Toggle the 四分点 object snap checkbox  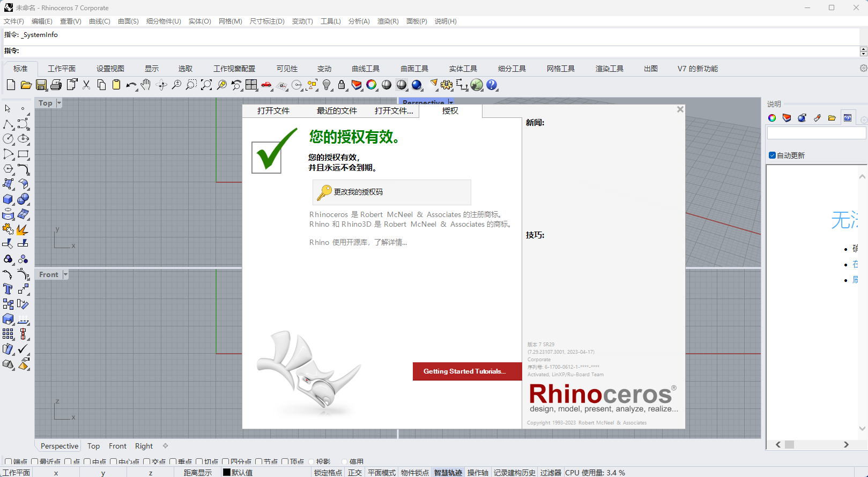(x=226, y=461)
